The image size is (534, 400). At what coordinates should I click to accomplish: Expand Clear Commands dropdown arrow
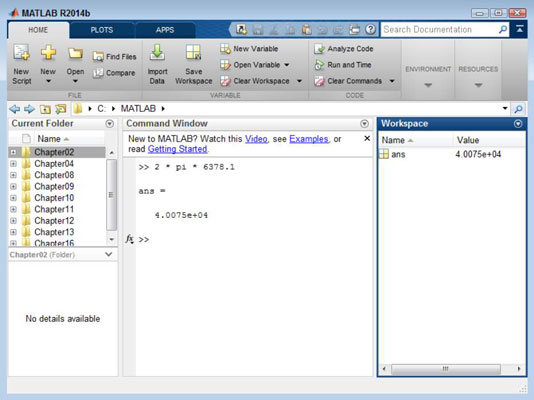[392, 81]
